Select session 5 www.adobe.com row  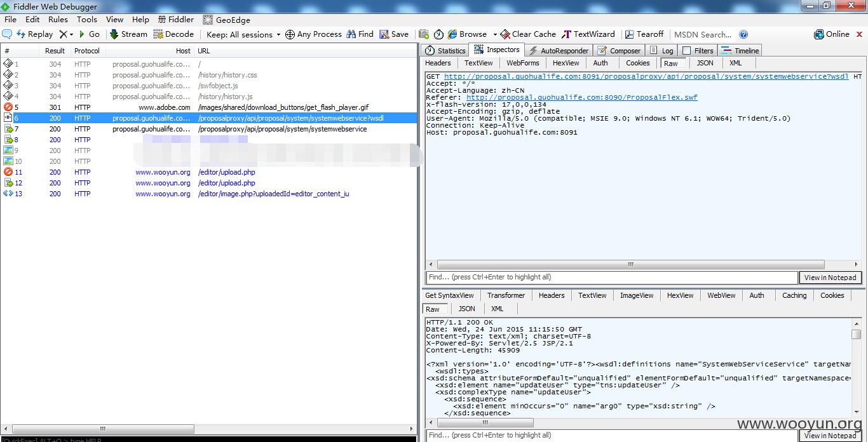209,107
